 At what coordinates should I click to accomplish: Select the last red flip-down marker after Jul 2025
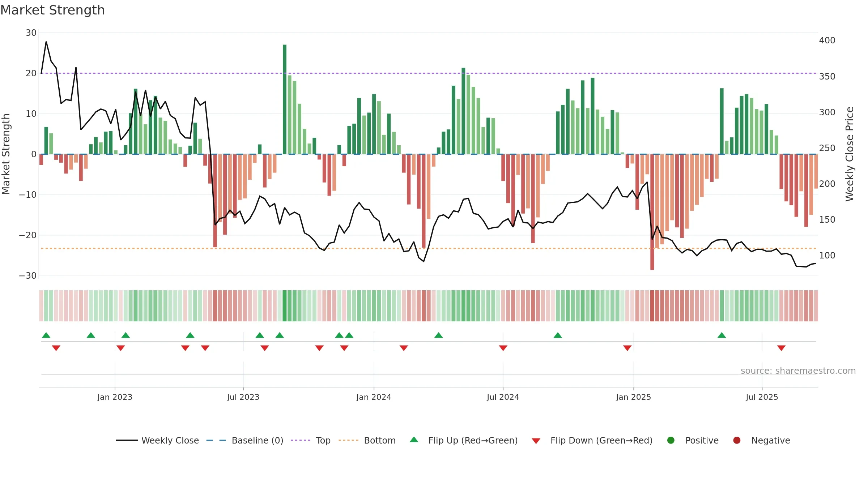(x=781, y=348)
